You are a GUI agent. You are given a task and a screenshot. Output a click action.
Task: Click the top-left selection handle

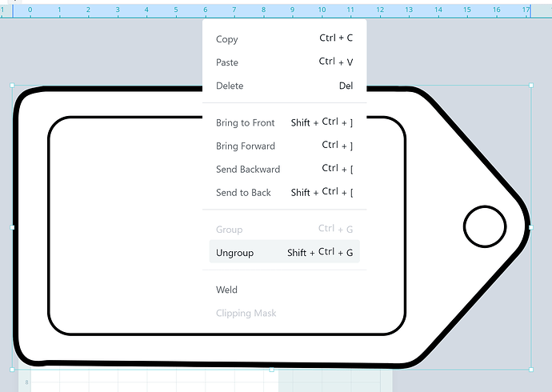12,84
